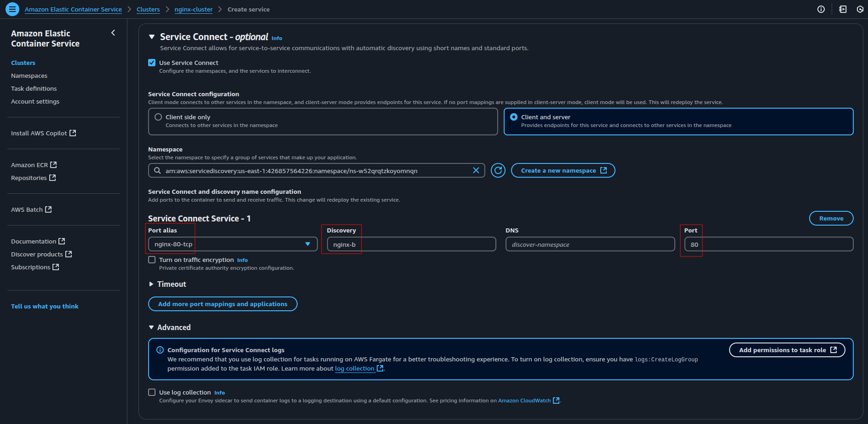Clear the namespace field with X icon

point(476,171)
